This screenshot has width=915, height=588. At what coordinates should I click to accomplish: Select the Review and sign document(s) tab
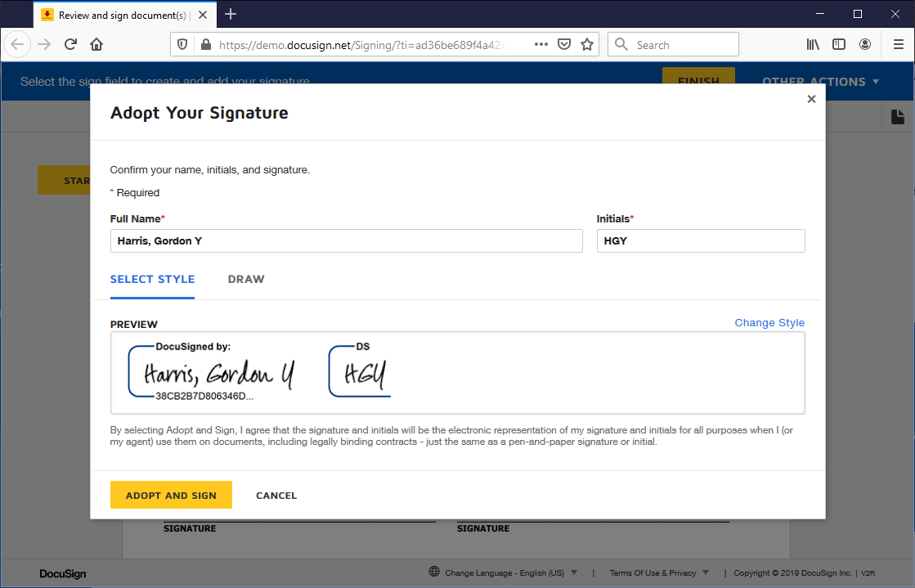pos(125,16)
